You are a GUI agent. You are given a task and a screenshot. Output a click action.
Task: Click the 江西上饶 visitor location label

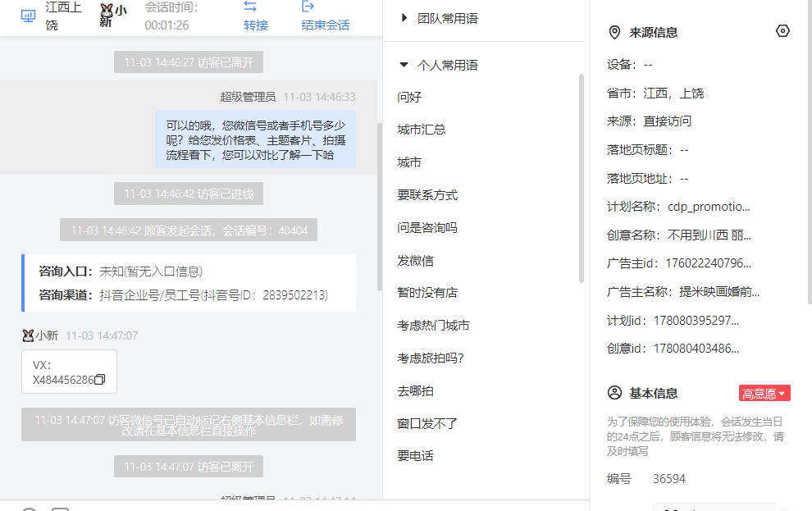[63, 16]
